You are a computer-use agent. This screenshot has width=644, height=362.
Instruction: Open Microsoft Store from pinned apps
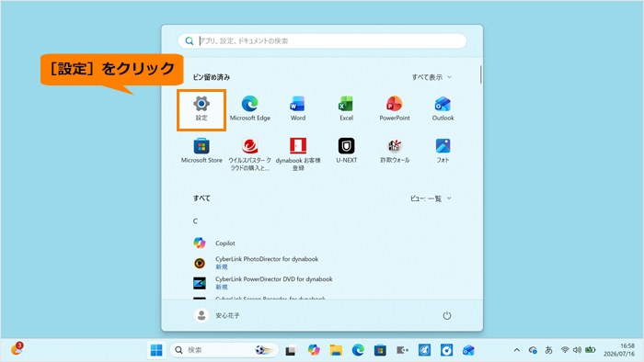[201, 152]
